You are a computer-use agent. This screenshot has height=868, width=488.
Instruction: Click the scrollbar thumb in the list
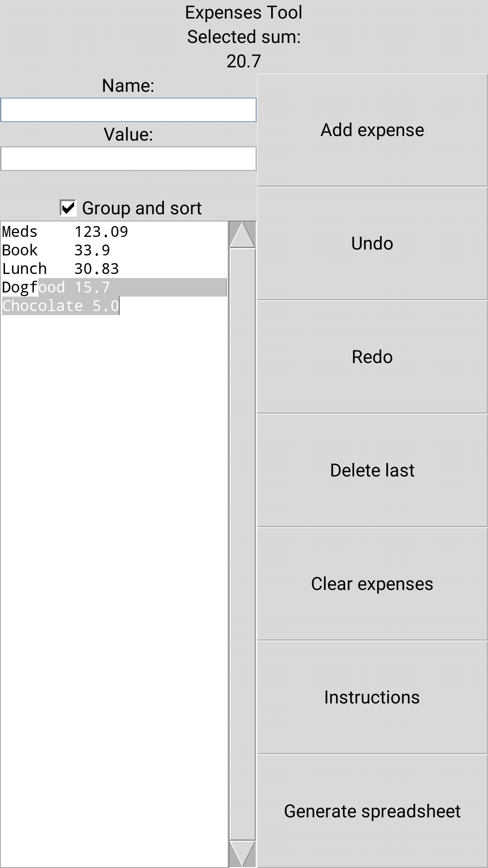(243, 542)
